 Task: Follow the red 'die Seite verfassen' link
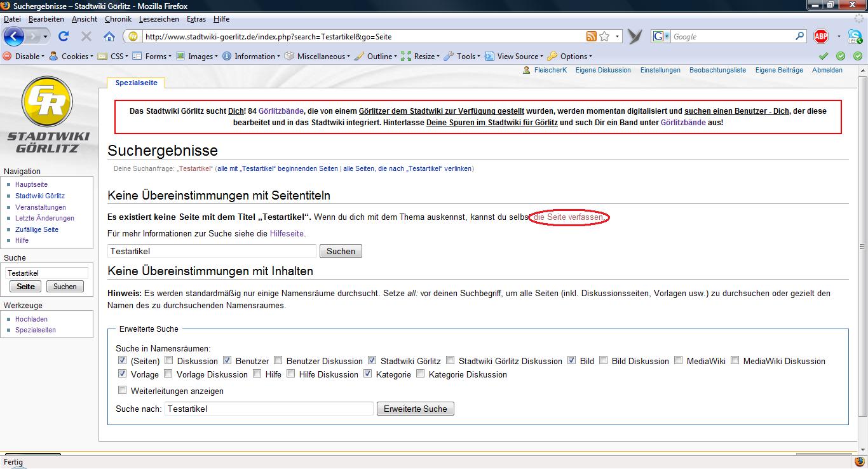tap(569, 217)
